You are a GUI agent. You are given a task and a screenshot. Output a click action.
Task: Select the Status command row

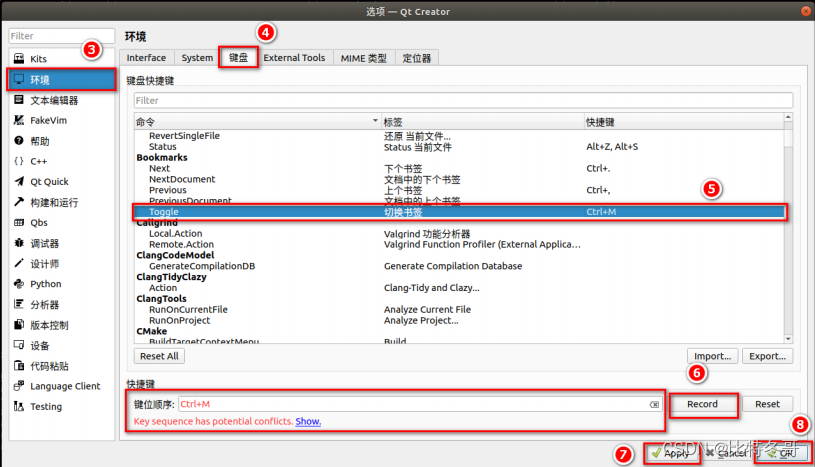[x=459, y=147]
